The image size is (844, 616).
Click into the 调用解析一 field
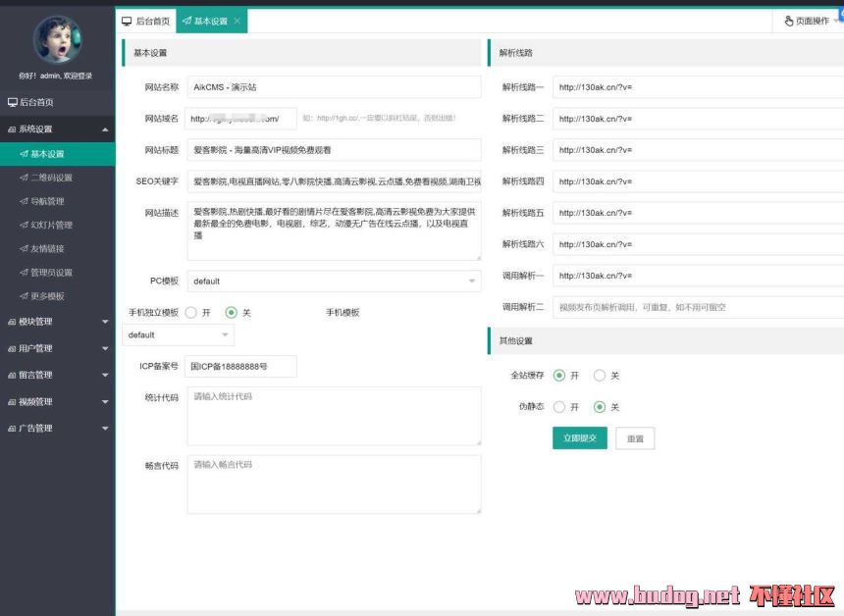click(698, 276)
